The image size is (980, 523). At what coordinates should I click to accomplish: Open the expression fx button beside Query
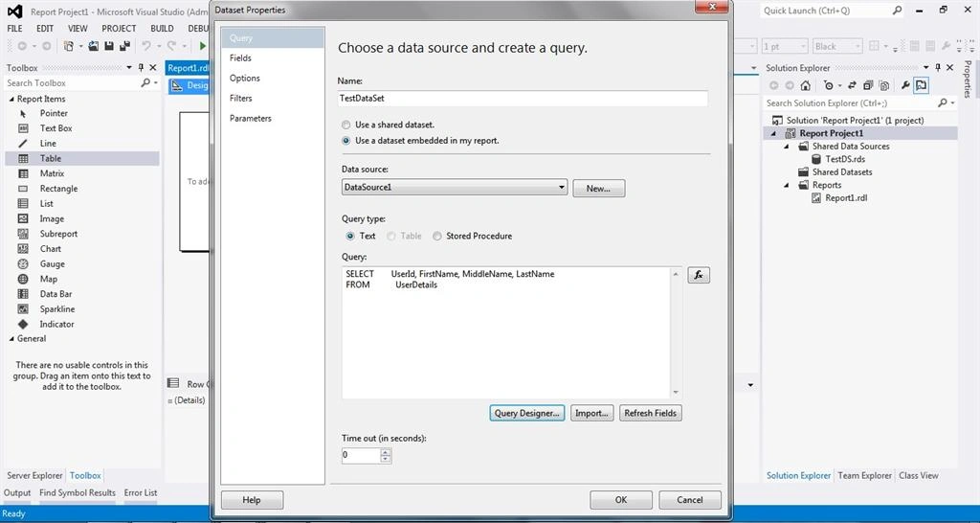pos(698,275)
